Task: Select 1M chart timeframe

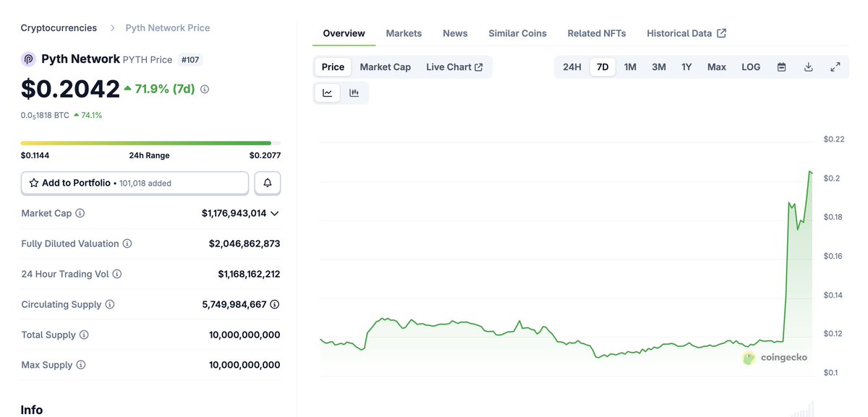Action: (x=630, y=66)
